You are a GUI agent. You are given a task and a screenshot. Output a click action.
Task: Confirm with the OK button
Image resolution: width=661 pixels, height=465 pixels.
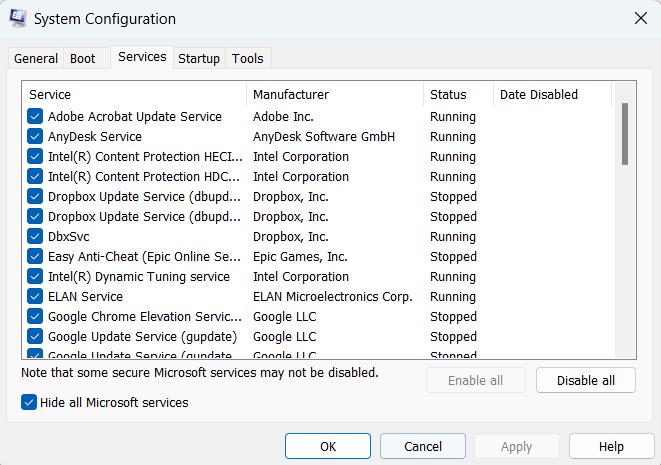point(328,446)
